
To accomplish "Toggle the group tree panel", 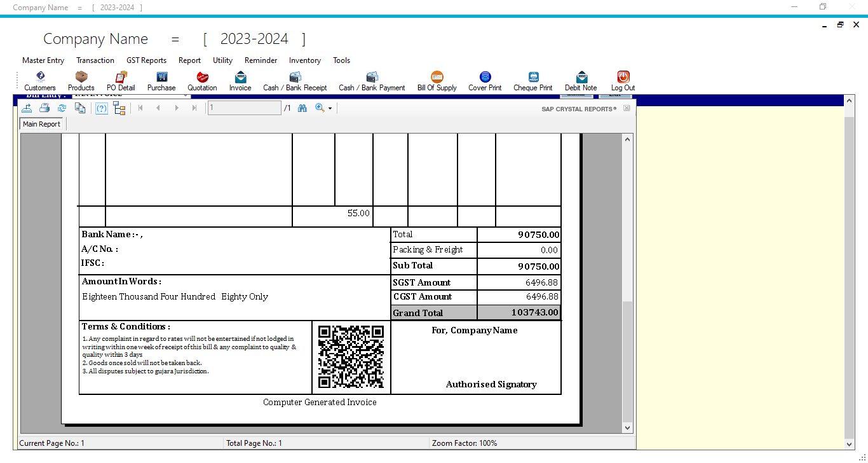I will [x=119, y=107].
